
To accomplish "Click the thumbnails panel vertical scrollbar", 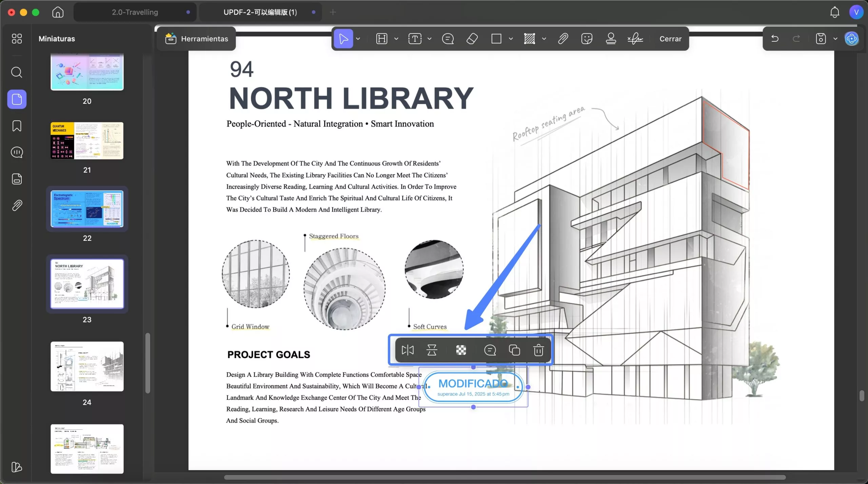I will (x=147, y=363).
